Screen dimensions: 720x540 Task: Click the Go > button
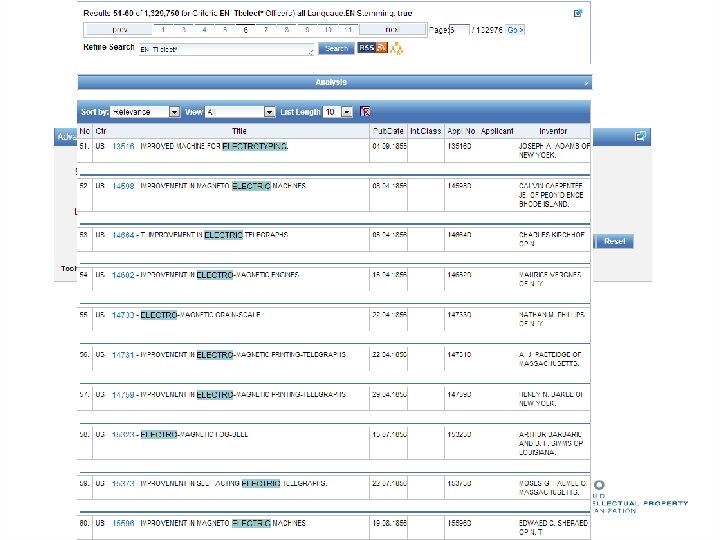tap(515, 30)
